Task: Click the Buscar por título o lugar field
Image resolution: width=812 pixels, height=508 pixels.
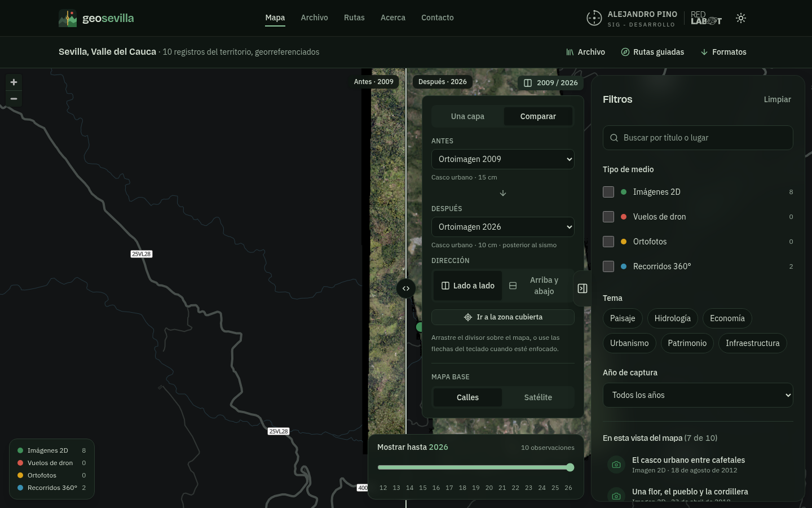Action: [698, 138]
